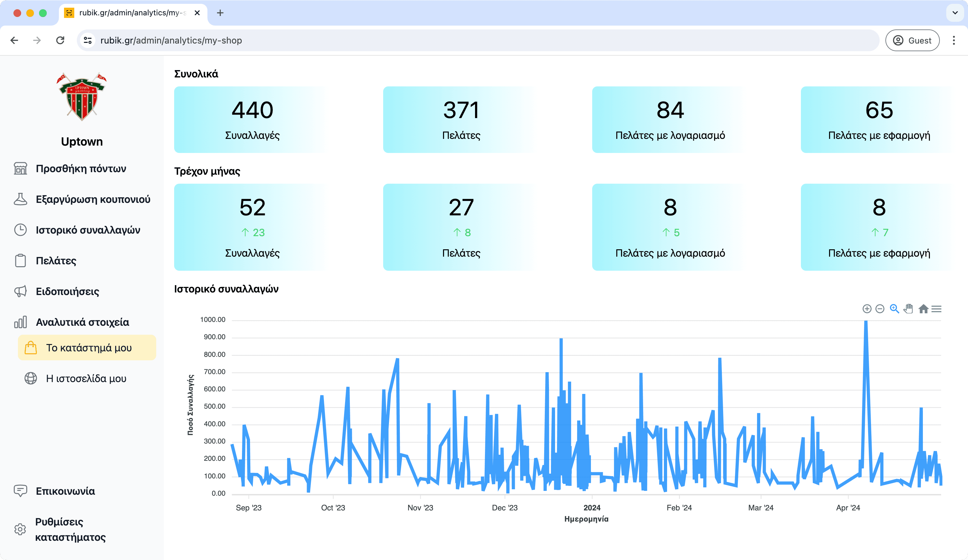
Task: Reset chart zoom with home icon
Action: click(923, 309)
